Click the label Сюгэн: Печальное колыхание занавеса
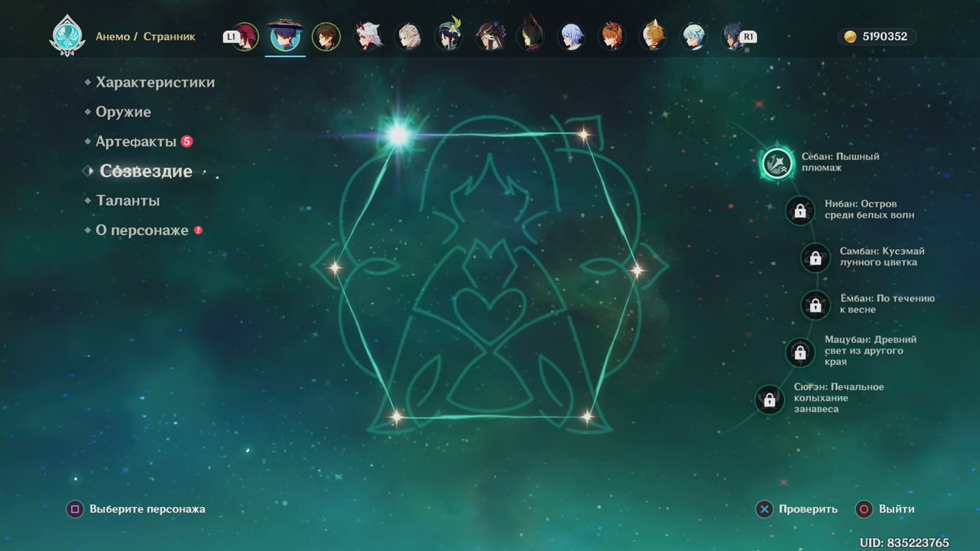980x551 pixels. pyautogui.click(x=839, y=398)
